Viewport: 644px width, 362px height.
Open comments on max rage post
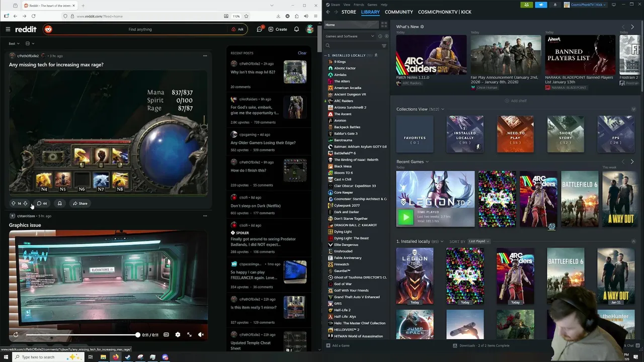pyautogui.click(x=42, y=204)
